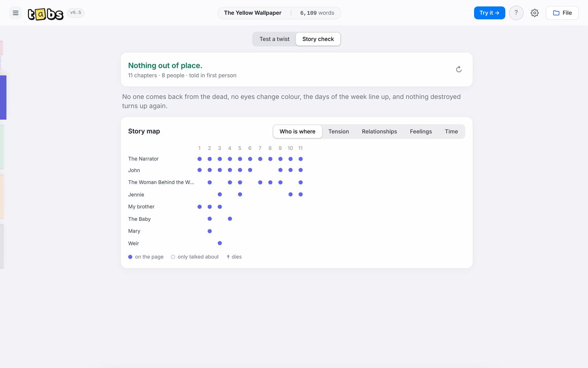This screenshot has width=588, height=368.
Task: Click the dies legend entry
Action: click(x=234, y=257)
